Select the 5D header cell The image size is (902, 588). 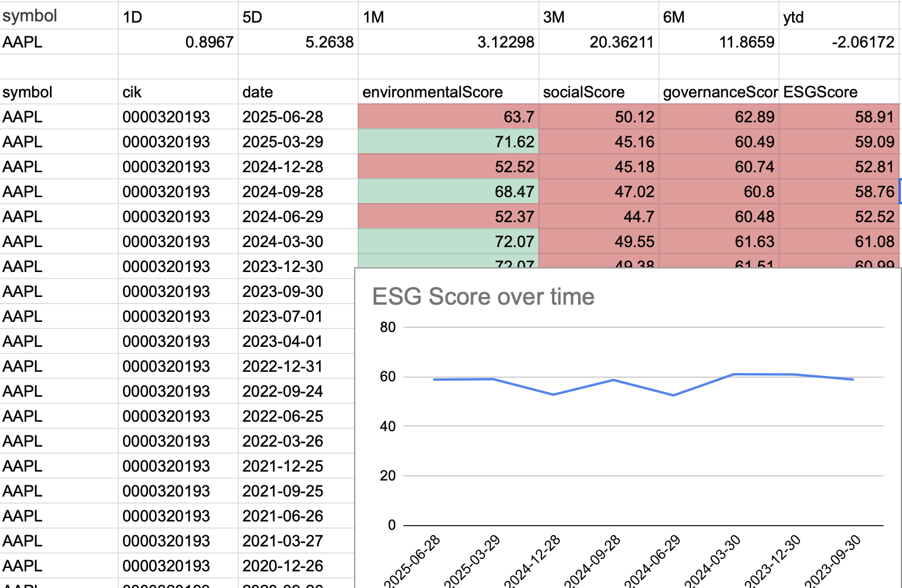[298, 17]
